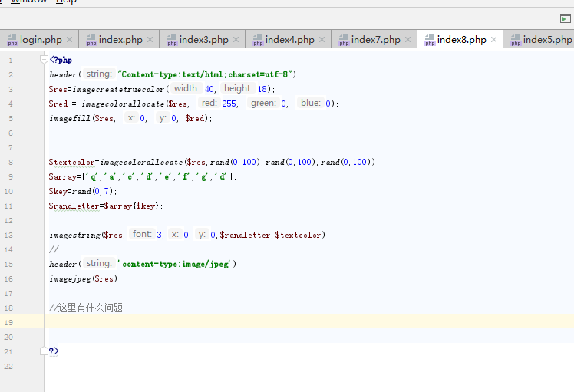Click the $randletter variable on line 11
This screenshot has width=574, height=392.
(x=74, y=206)
